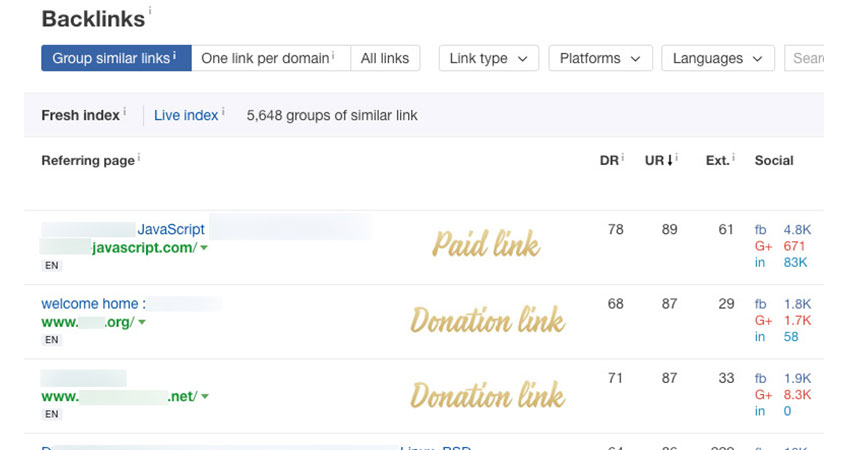Select the Fresh index tab
Image resolution: width=850 pixels, height=450 pixels.
pyautogui.click(x=80, y=115)
